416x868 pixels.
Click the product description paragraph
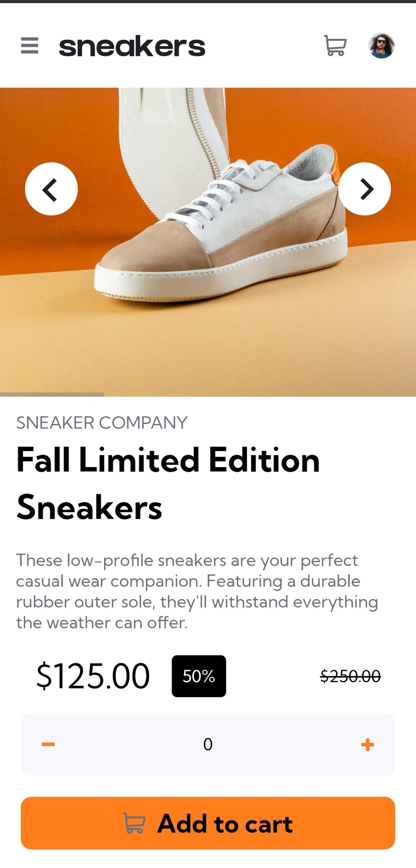pos(197,591)
